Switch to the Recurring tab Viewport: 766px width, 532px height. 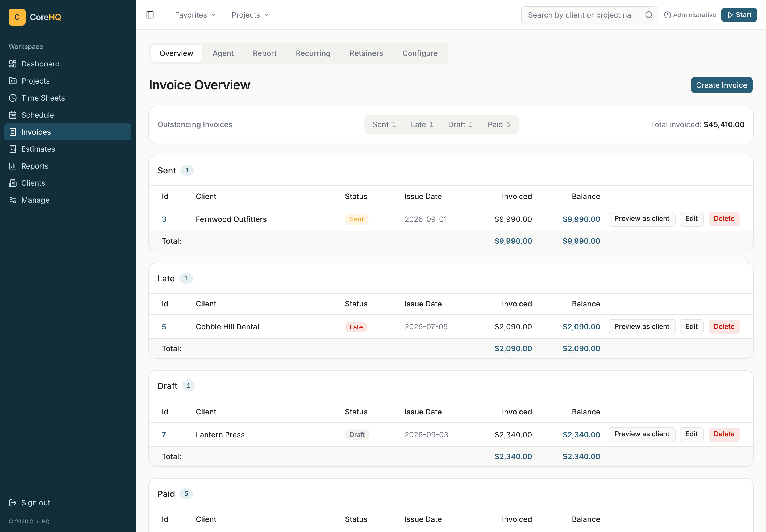[x=313, y=53]
